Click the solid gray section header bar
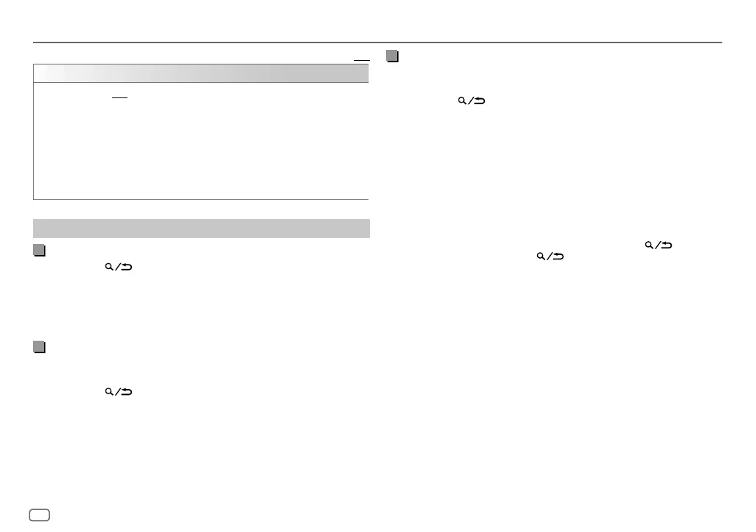Image resolution: width=756 pixels, height=532 pixels. (x=201, y=228)
